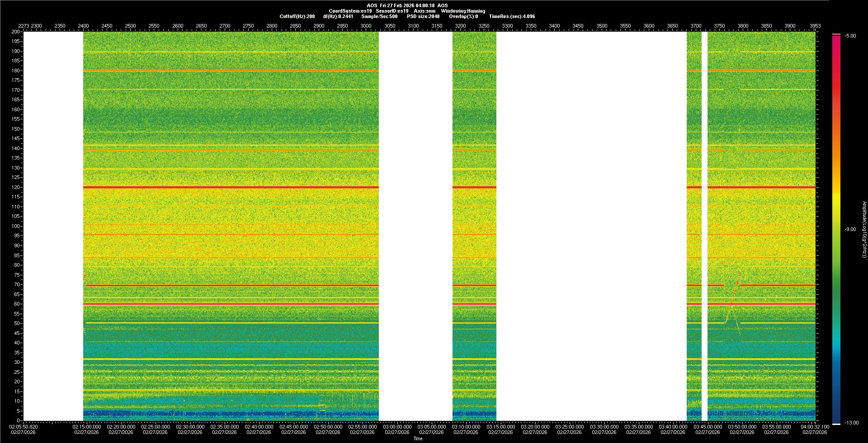Click the red 120 Hz spectral line

click(231, 187)
